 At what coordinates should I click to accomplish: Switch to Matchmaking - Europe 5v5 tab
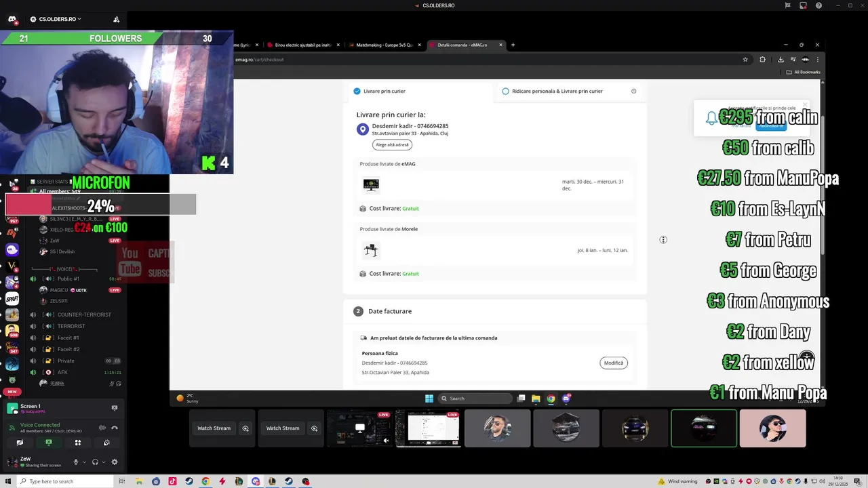tap(384, 45)
